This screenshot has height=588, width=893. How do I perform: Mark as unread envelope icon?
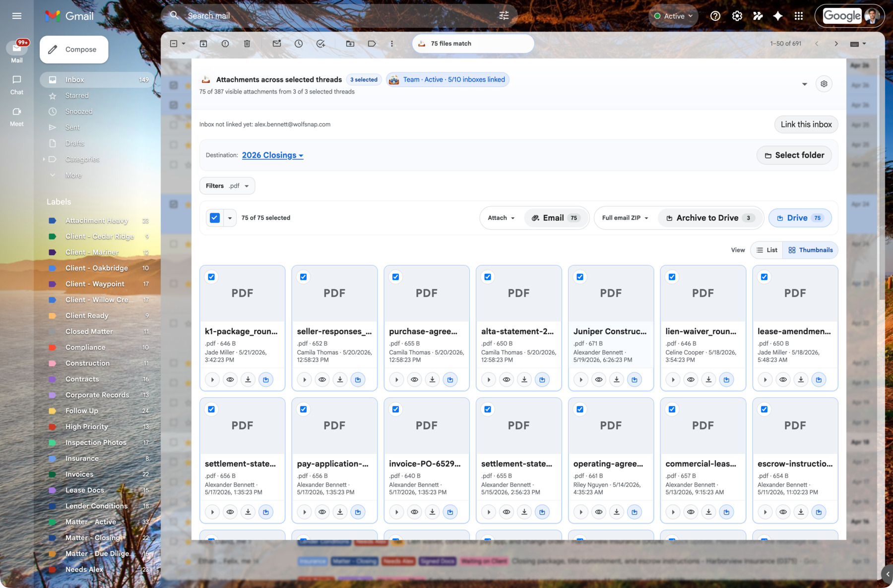(x=277, y=44)
